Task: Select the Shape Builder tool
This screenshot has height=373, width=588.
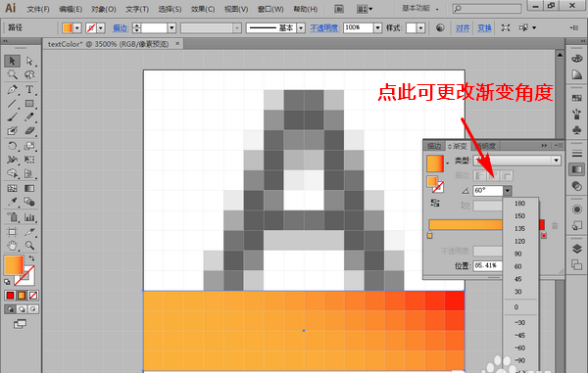Action: click(x=12, y=173)
